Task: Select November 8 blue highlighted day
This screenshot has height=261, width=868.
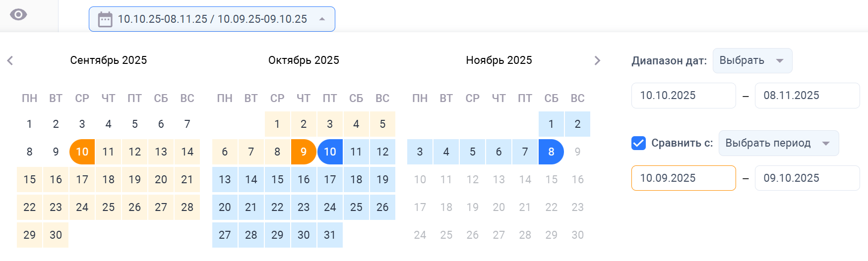Action: point(551,152)
